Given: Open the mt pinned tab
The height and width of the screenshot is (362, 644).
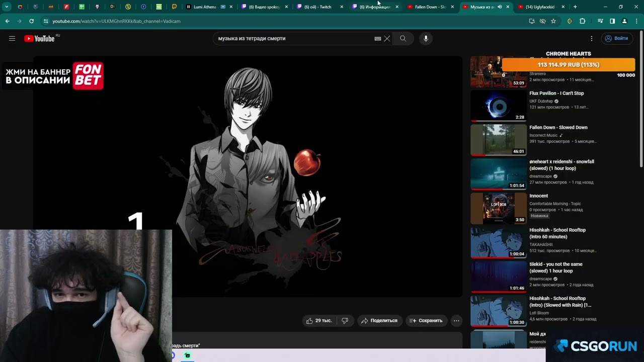Looking at the screenshot, I should (x=51, y=7).
